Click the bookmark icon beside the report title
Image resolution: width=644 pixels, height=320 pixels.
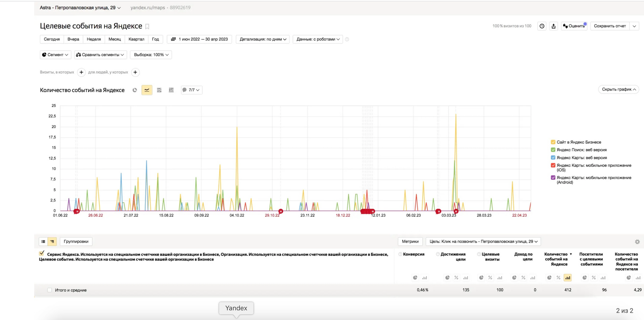(x=147, y=26)
